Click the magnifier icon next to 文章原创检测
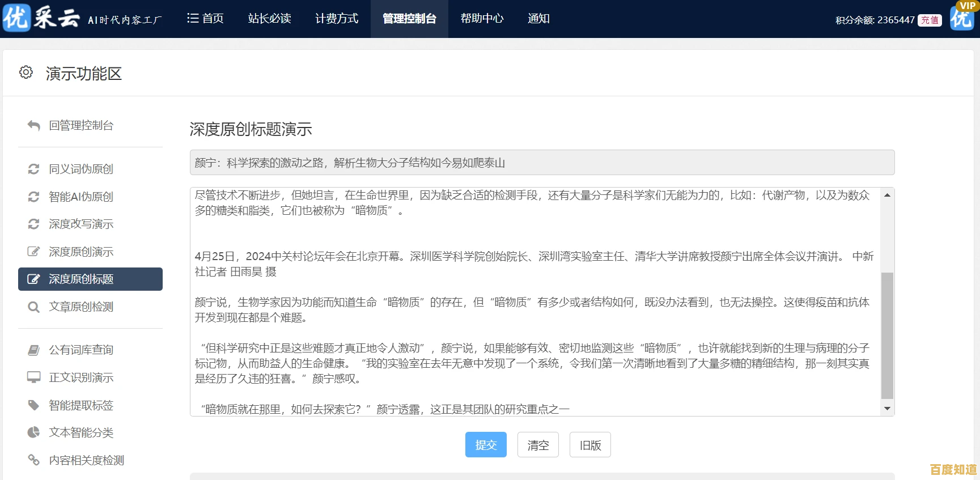 tap(33, 307)
